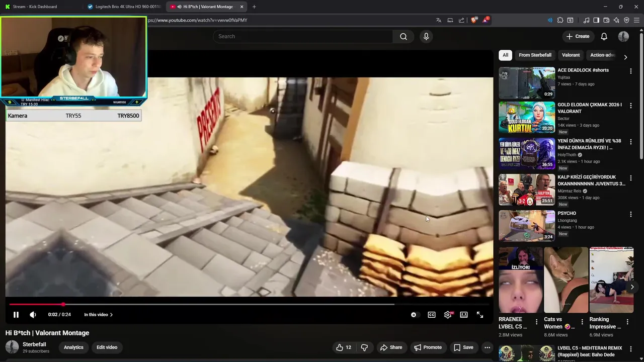The height and width of the screenshot is (362, 644).
Task: Select the 'Valorant' filter chip
Action: (x=571, y=55)
